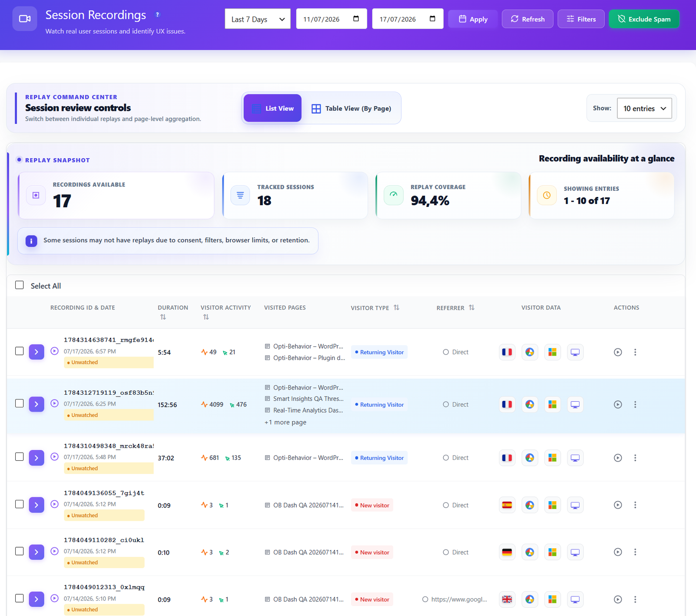The height and width of the screenshot is (616, 696).
Task: Click the Exclude Spam button
Action: [x=644, y=19]
